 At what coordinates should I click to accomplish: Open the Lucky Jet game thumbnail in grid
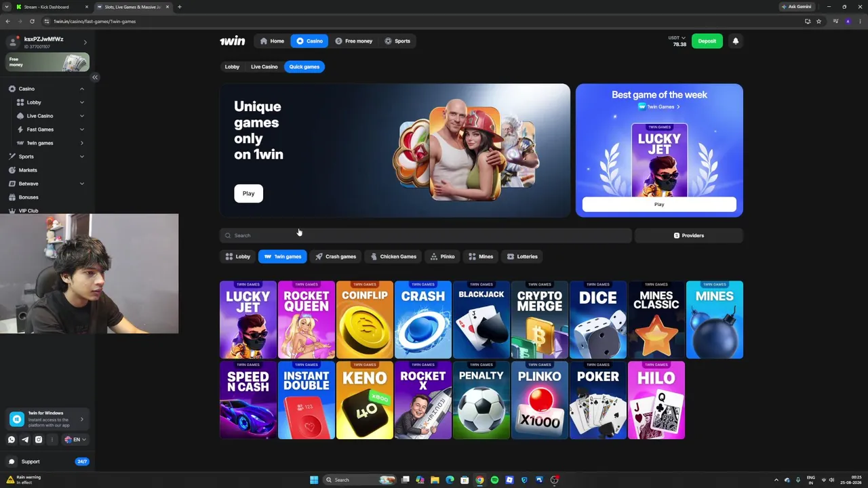coord(248,320)
